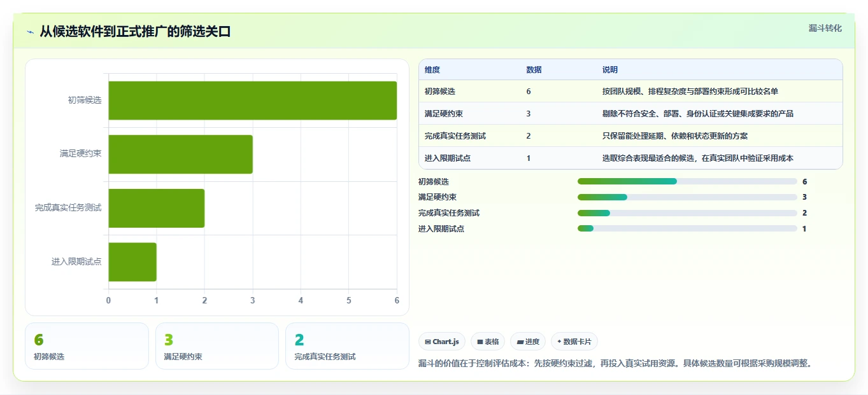Select the 完成真实任务测试 bar in chart
The height and width of the screenshot is (395, 868).
point(157,208)
